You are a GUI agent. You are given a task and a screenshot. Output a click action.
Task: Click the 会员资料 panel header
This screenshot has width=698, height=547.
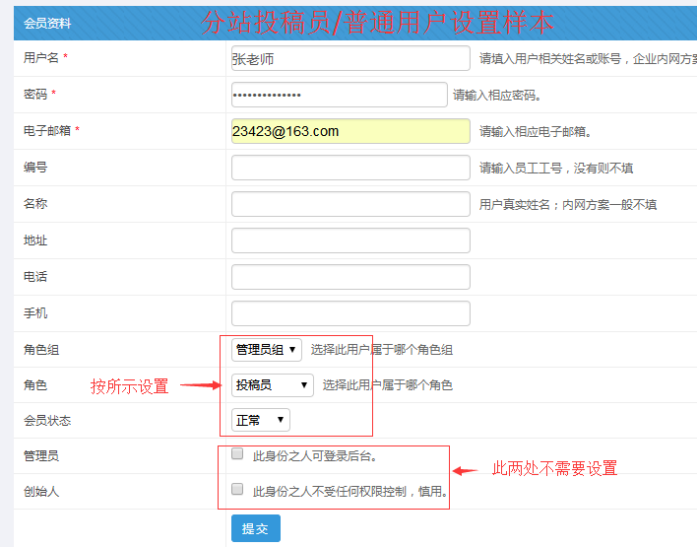[48, 22]
